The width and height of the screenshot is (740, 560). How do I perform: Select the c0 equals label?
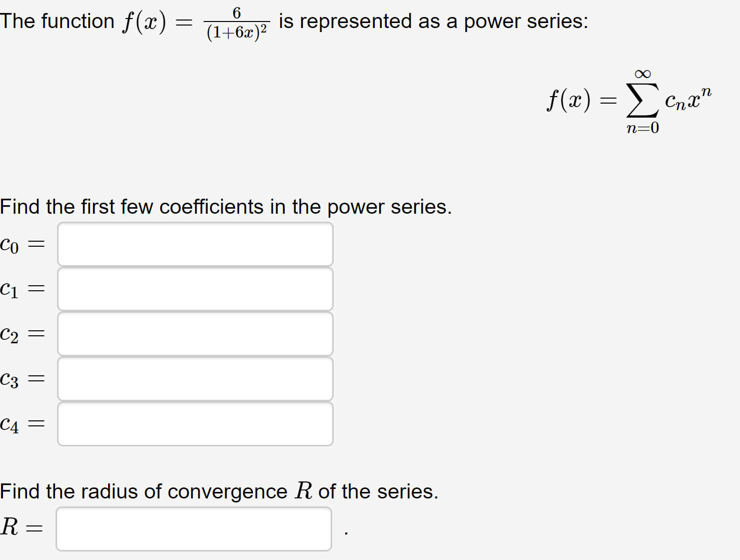(23, 245)
